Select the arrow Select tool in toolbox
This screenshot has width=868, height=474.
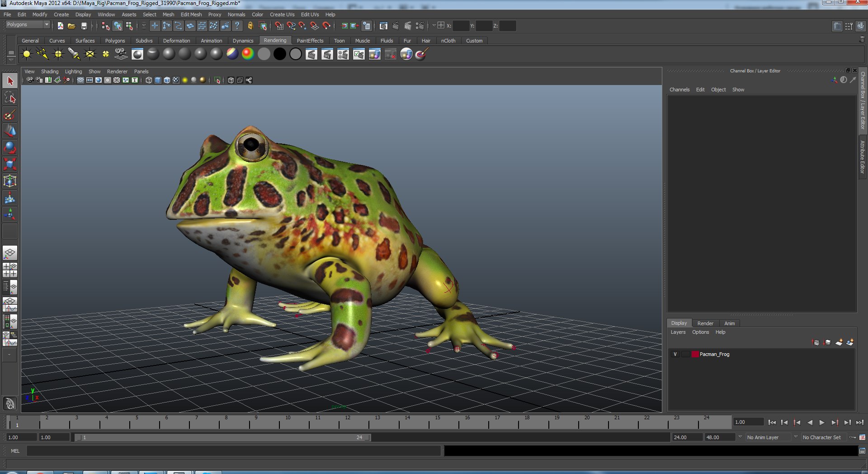click(x=10, y=81)
